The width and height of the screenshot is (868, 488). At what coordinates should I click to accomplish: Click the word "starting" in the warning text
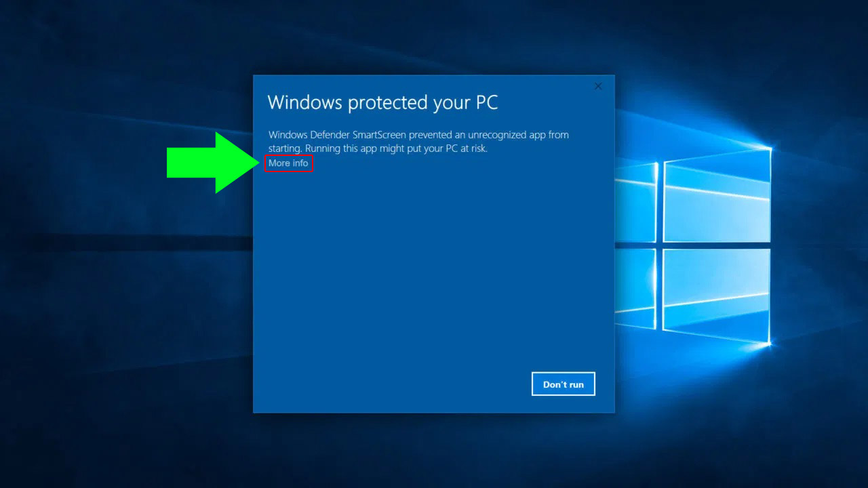pos(285,148)
